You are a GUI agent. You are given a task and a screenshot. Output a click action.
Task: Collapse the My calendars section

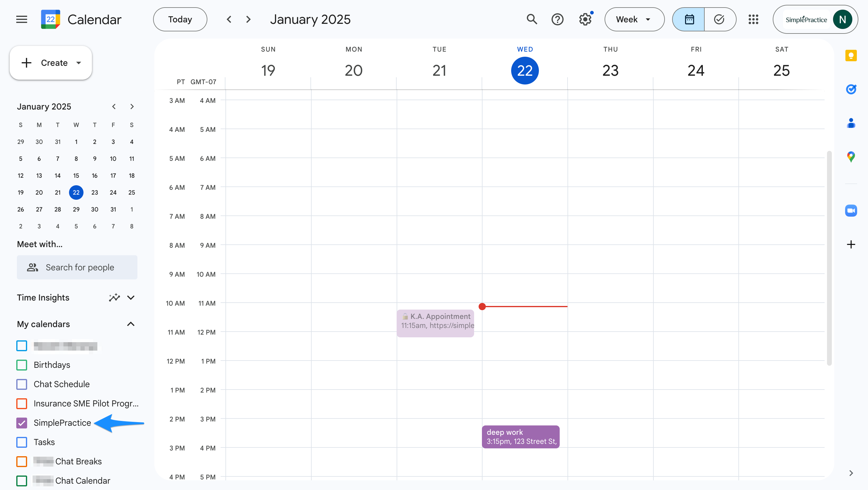pyautogui.click(x=131, y=324)
